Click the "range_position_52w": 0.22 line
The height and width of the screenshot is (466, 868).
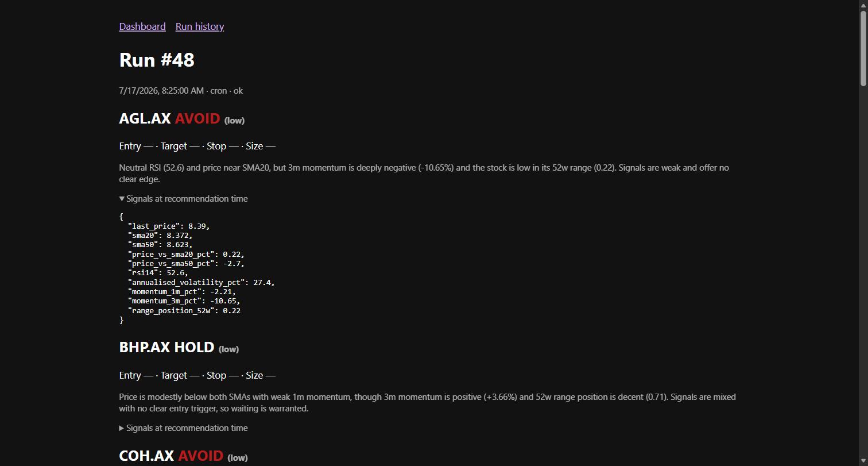coord(184,310)
